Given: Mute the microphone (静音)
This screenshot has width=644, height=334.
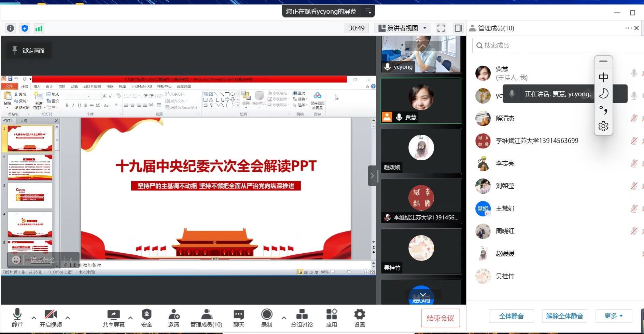Looking at the screenshot, I should pos(17,318).
